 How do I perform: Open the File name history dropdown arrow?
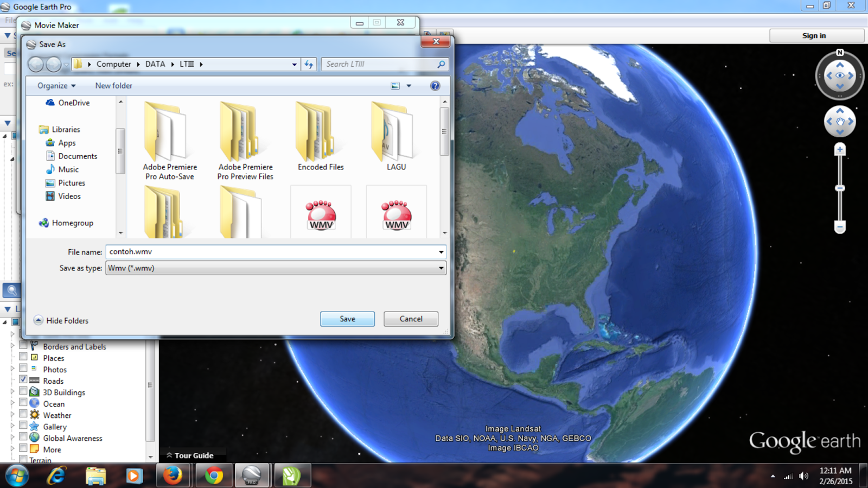click(441, 252)
